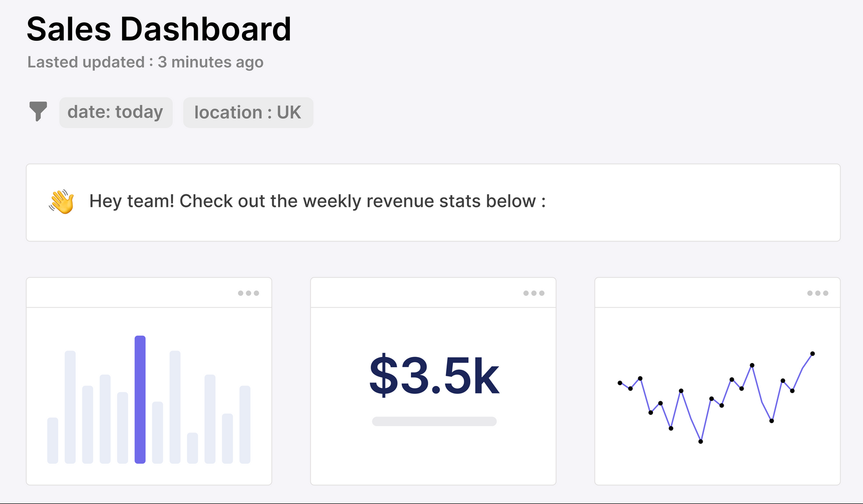This screenshot has width=863, height=504.
Task: Open the $3.5k card's three-dot menu
Action: 534,293
